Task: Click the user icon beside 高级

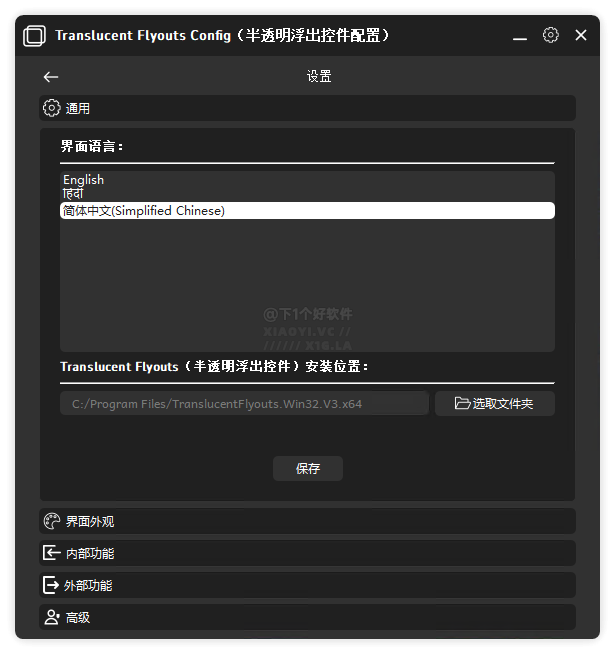Action: (x=52, y=617)
